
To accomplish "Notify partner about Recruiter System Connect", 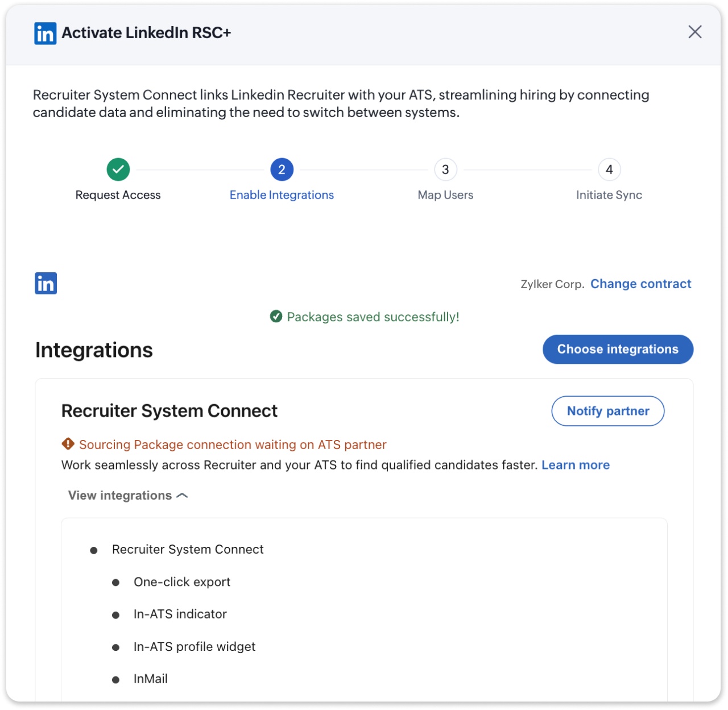I will 608,411.
